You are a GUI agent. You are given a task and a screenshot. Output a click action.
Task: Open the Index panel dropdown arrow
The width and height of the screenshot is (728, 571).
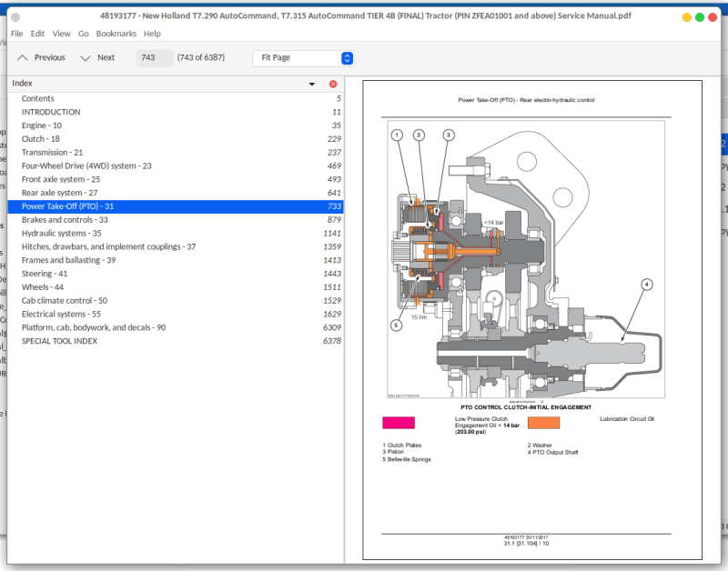[x=312, y=83]
